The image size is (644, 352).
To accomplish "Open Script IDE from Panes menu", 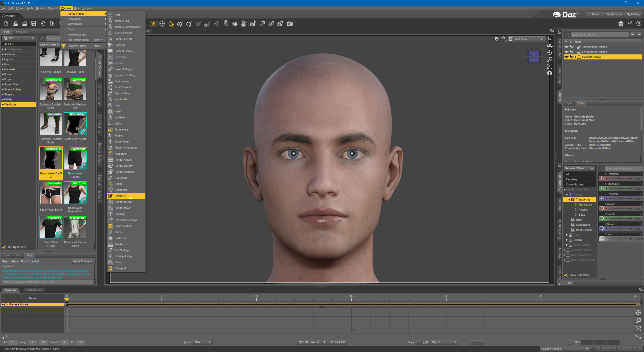I will [126, 196].
